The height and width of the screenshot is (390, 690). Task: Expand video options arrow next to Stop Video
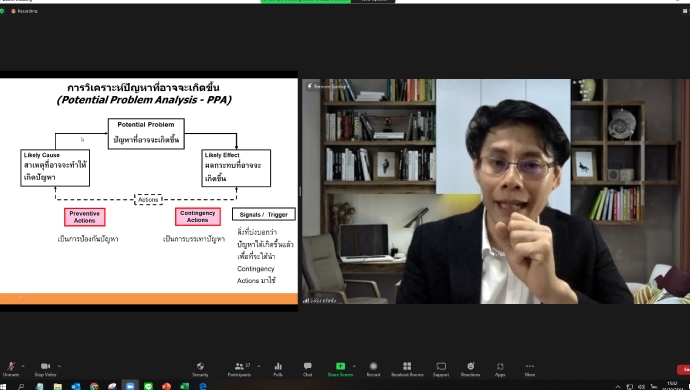coord(59,366)
